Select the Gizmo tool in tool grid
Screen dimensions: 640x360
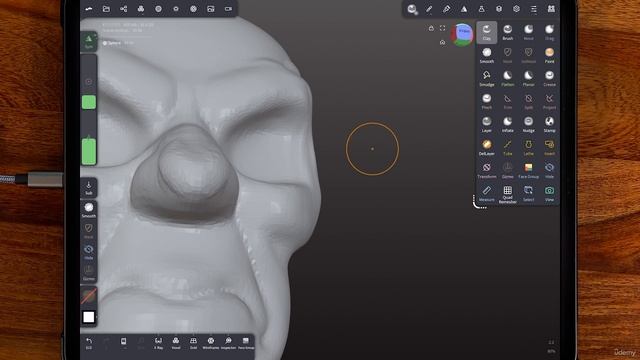point(507,171)
